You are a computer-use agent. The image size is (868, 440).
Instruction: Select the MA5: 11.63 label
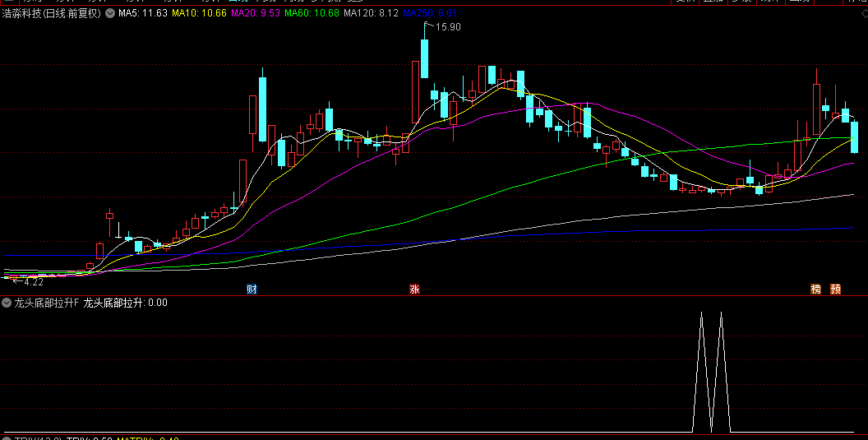143,13
